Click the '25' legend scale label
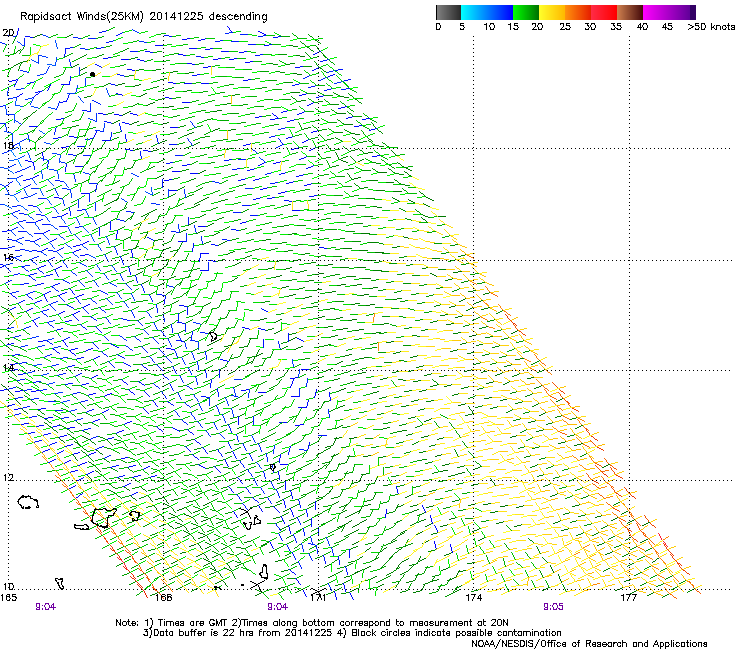 click(565, 27)
